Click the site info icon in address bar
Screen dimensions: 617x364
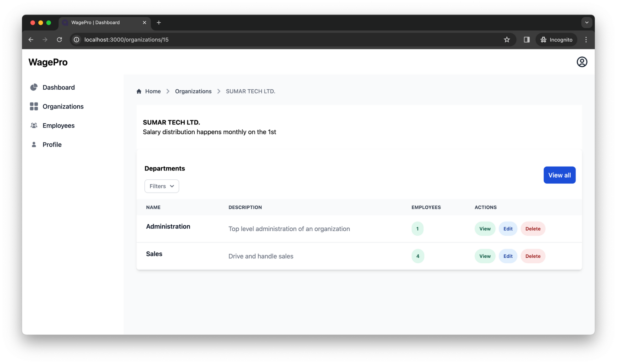[76, 39]
